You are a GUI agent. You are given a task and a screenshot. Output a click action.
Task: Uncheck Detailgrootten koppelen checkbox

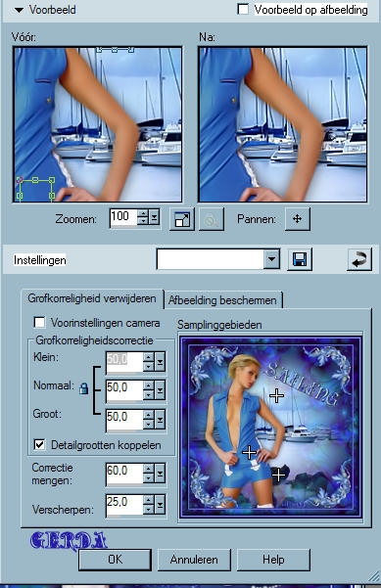(x=39, y=445)
